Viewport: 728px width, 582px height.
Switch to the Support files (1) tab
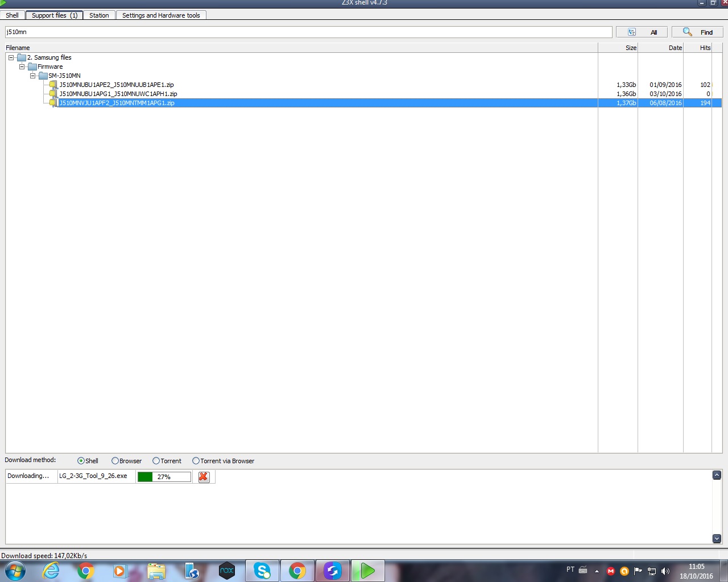(55, 15)
